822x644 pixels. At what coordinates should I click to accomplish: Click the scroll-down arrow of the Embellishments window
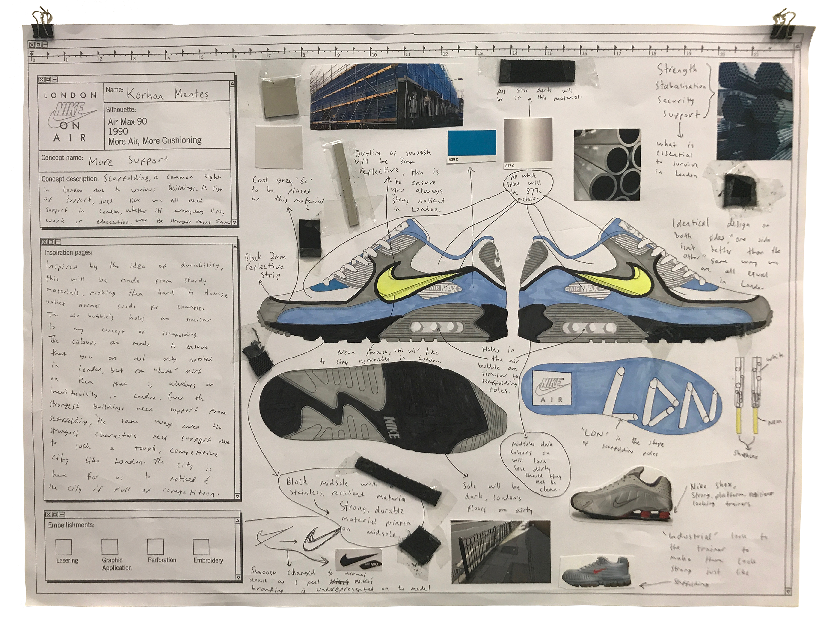tap(238, 577)
